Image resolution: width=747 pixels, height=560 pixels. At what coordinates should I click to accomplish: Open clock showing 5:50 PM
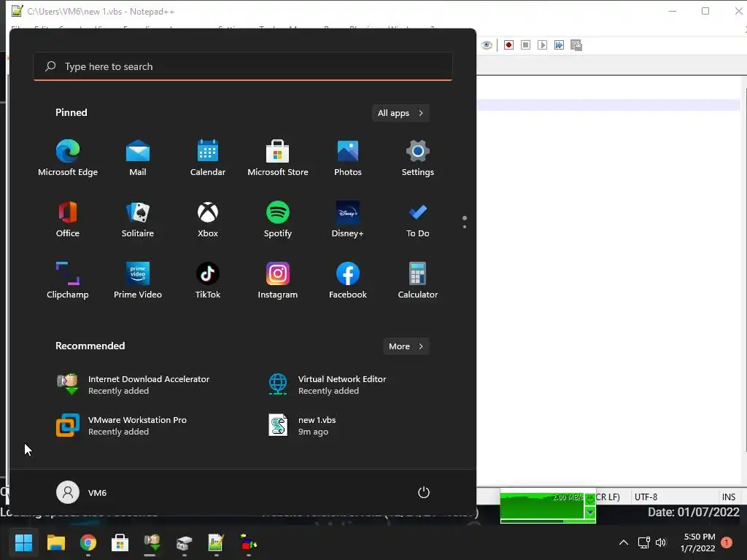pyautogui.click(x=698, y=542)
